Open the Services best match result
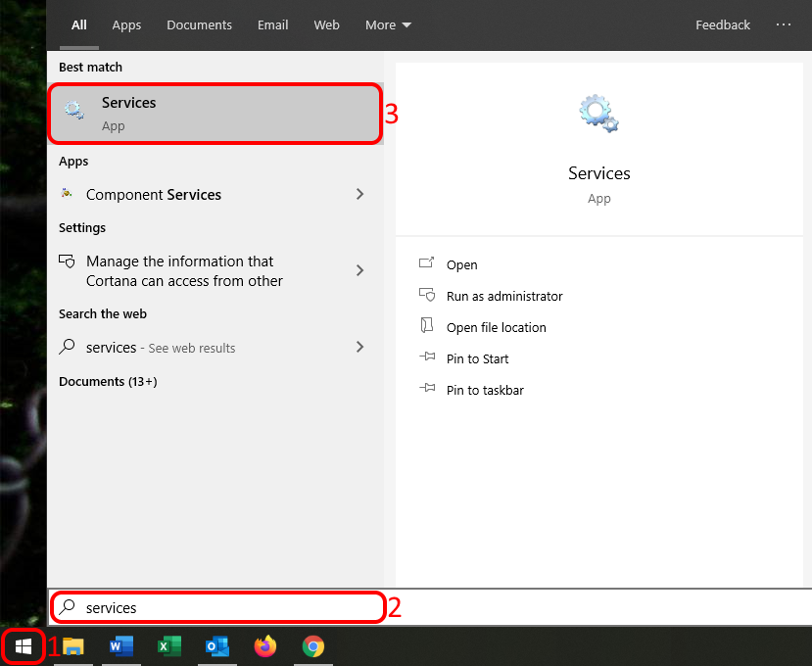812x666 pixels. pyautogui.click(x=215, y=114)
